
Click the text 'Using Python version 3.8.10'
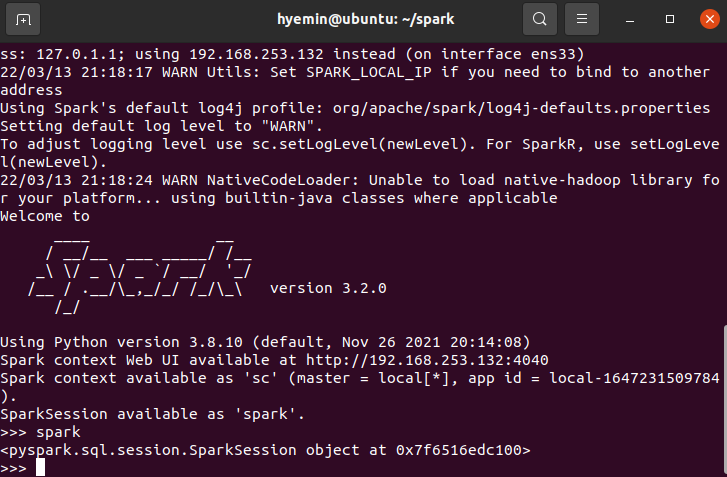121,343
